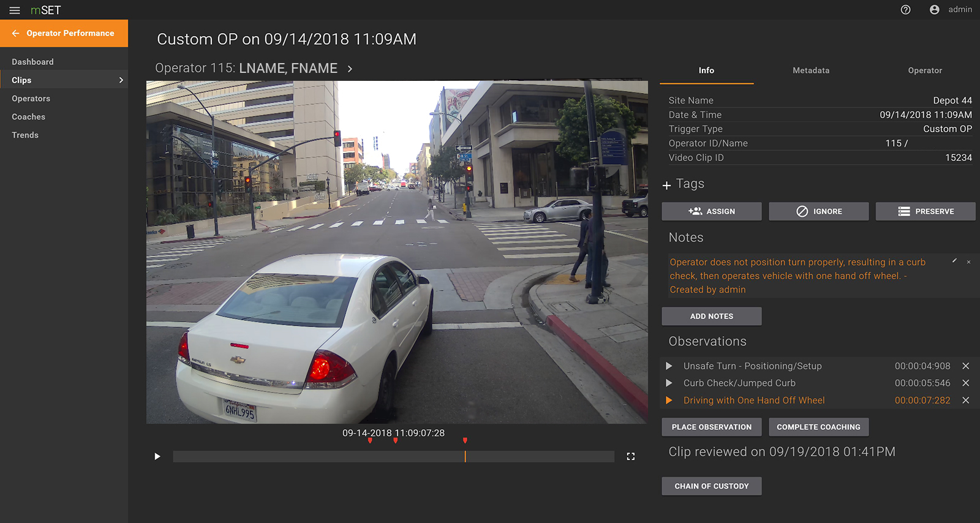Add a tag with the plus icon
The width and height of the screenshot is (980, 523).
[x=667, y=185]
